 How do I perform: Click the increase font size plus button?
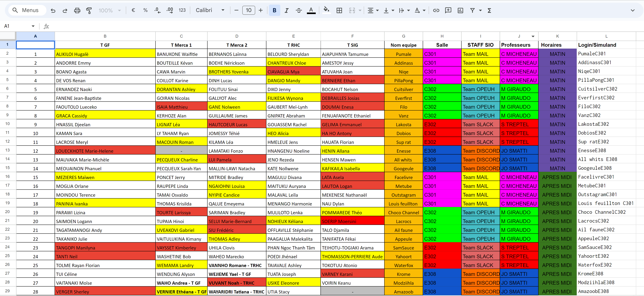pyautogui.click(x=260, y=10)
